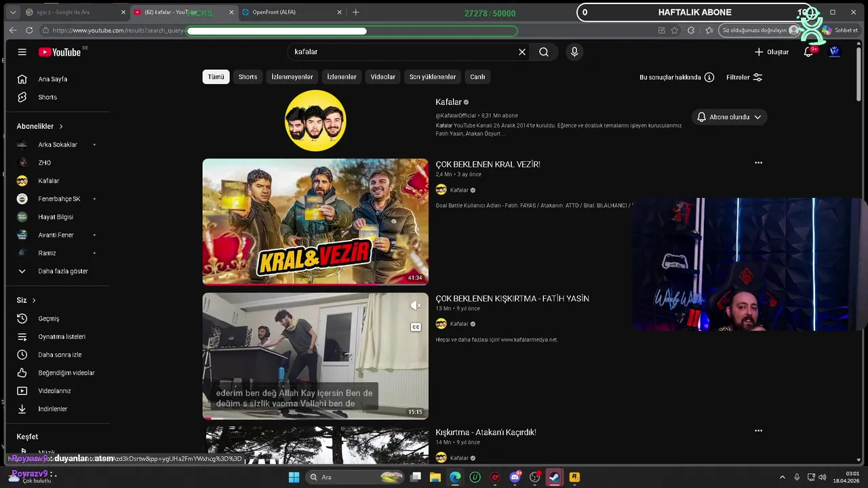Open the Windows Start menu

pyautogui.click(x=294, y=477)
